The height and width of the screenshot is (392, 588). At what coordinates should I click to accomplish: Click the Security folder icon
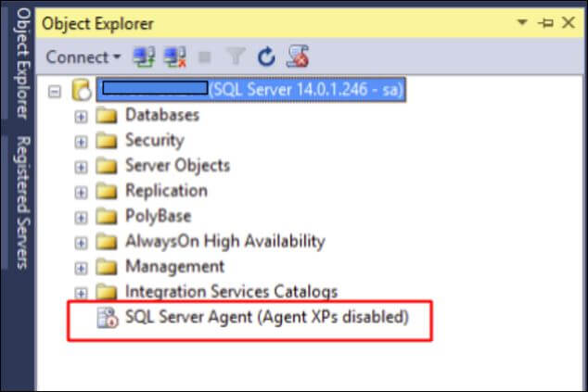(107, 141)
